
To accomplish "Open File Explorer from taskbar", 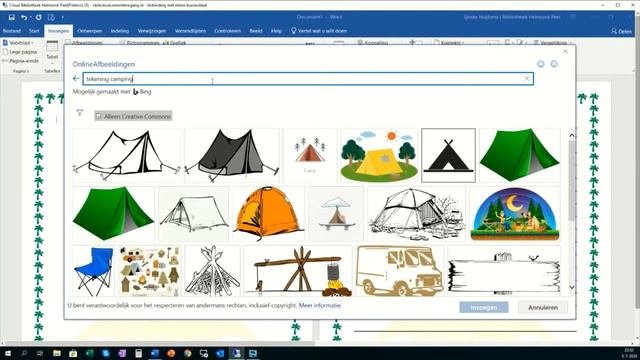I will [x=57, y=353].
